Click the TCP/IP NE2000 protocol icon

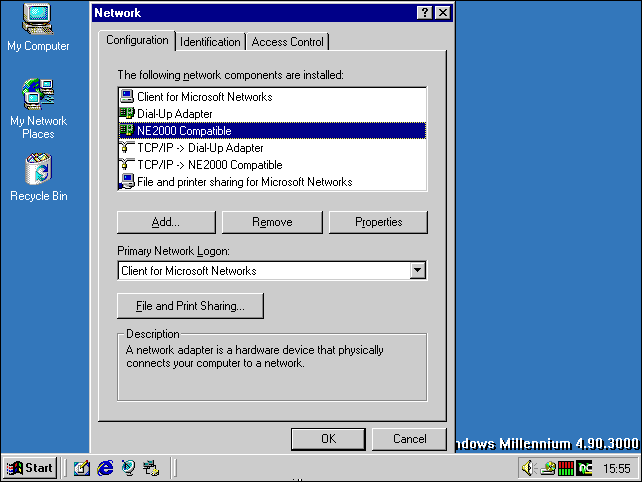(127, 164)
